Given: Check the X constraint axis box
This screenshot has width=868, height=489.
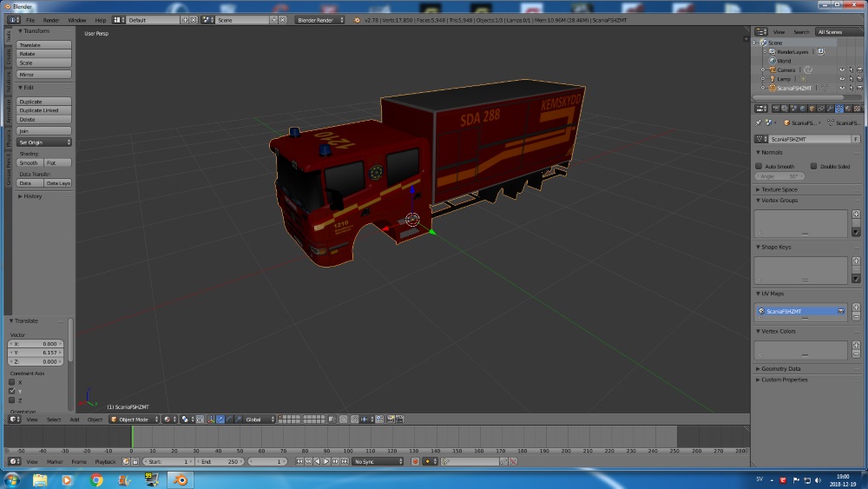Looking at the screenshot, I should 11,382.
